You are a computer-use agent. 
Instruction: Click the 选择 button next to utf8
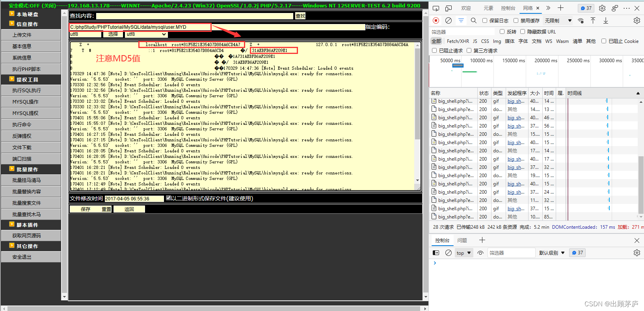click(113, 34)
